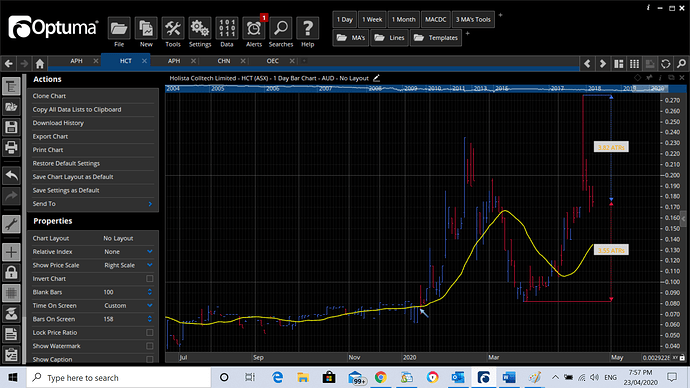690x388 pixels.
Task: Open the Searches magnifier icon
Action: coord(281,29)
